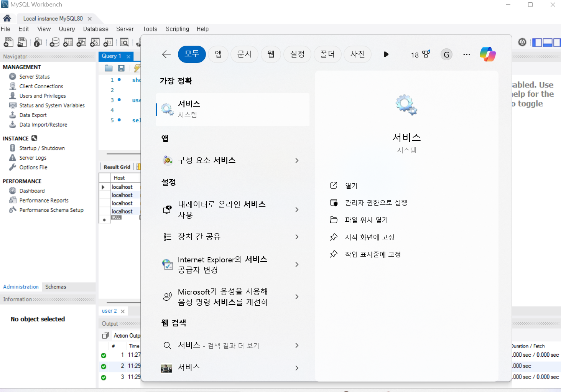The image size is (561, 392).
Task: Switch to the Schemas tab
Action: coord(56,287)
